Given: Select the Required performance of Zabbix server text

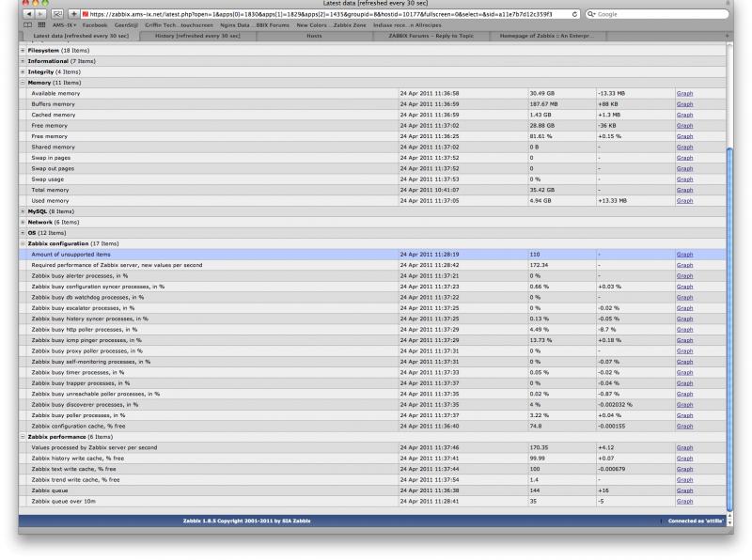Looking at the screenshot, I should [x=117, y=265].
